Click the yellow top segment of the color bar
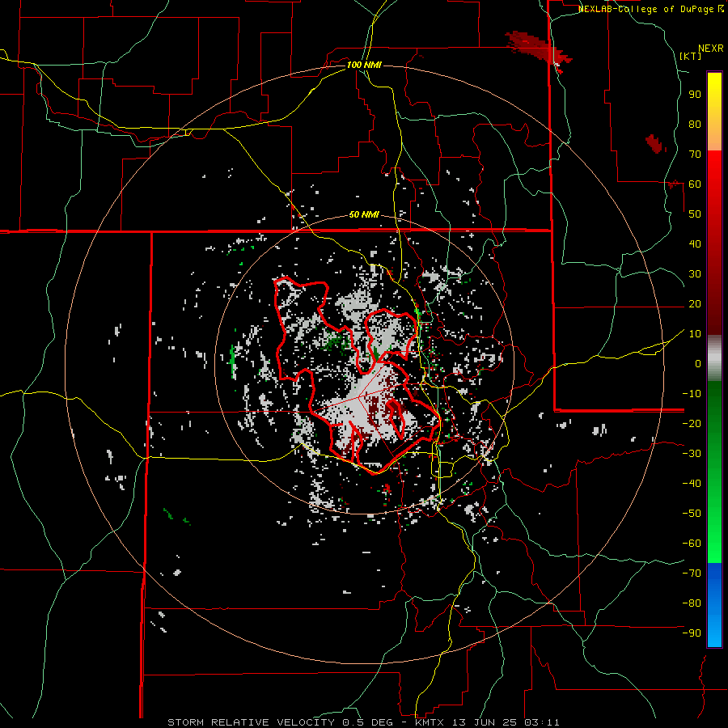Viewport: 728px width, 728px height. pyautogui.click(x=714, y=112)
